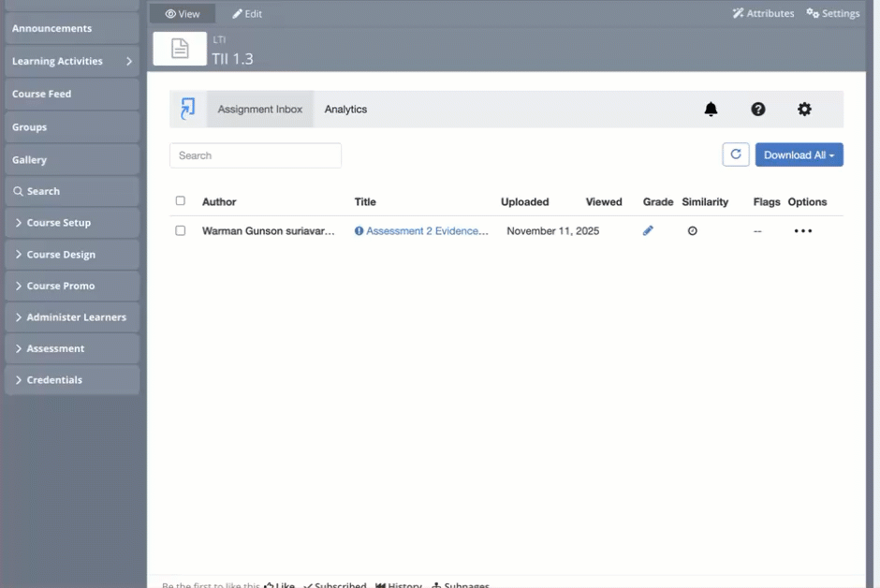Open the Download All dropdown
The image size is (880, 588).
coord(799,155)
